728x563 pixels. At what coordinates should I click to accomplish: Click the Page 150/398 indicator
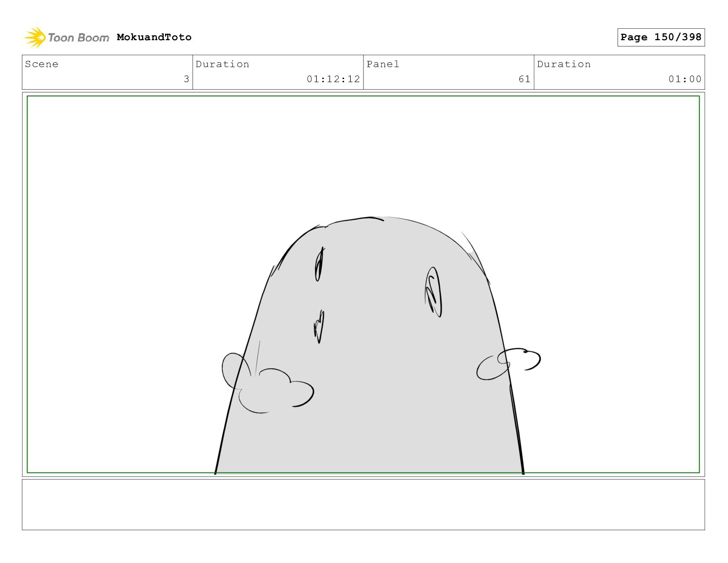(x=661, y=37)
